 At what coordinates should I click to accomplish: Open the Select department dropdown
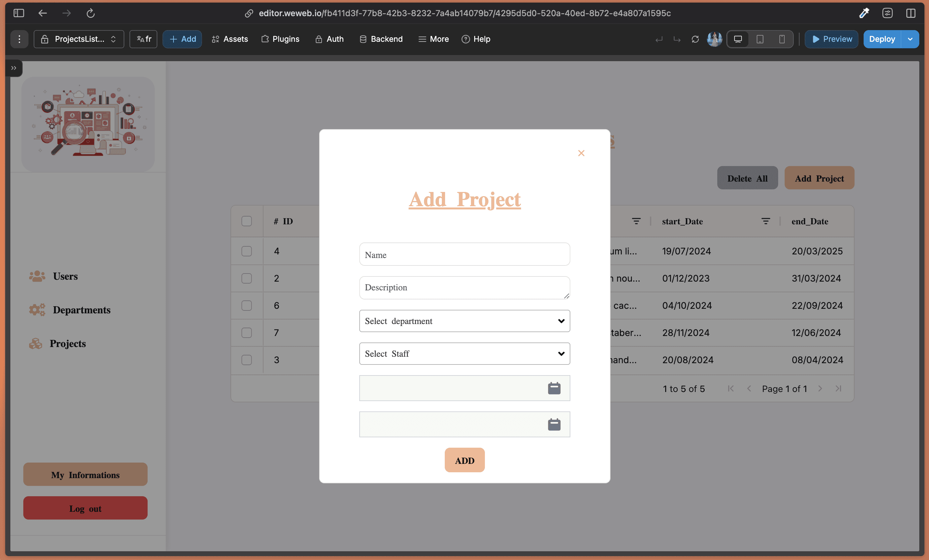click(x=464, y=321)
